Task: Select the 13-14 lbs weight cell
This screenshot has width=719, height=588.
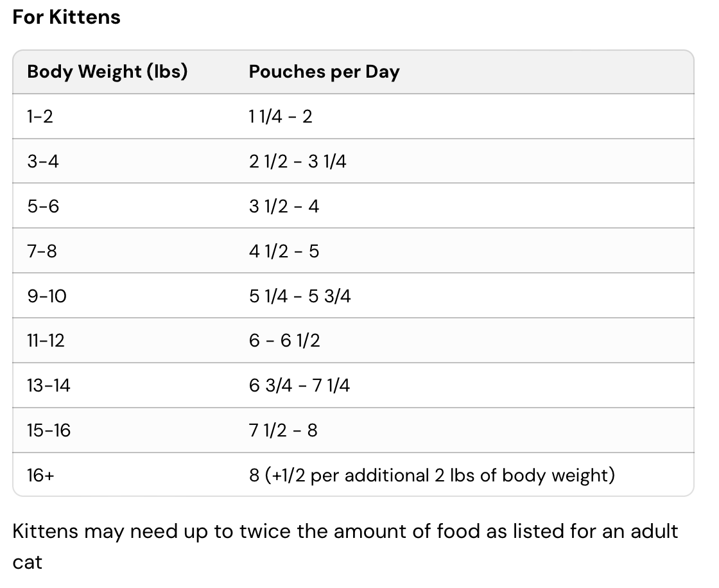Action: [48, 385]
